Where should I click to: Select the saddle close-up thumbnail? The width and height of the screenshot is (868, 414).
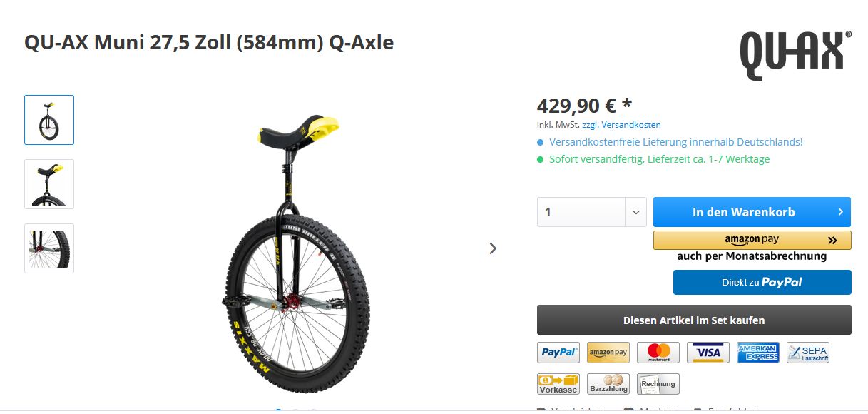49,184
